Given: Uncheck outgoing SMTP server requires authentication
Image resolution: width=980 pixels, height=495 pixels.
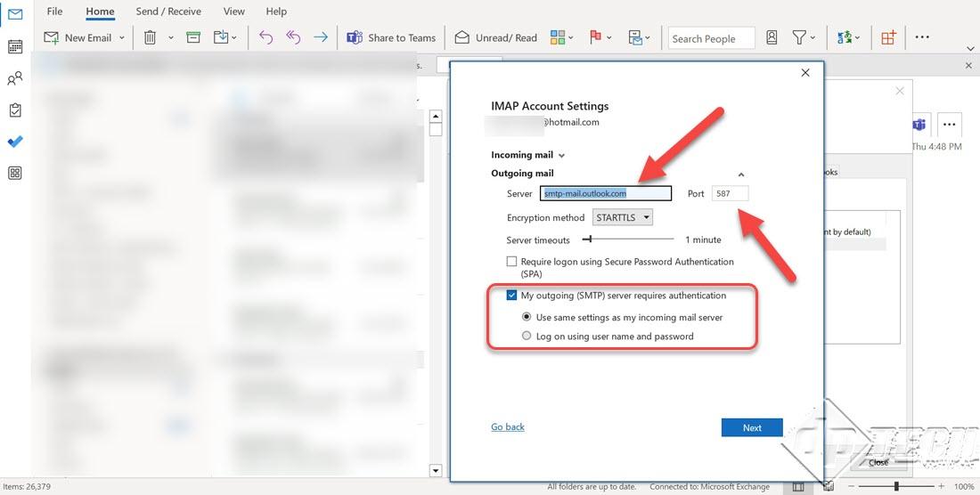Looking at the screenshot, I should click(x=512, y=296).
